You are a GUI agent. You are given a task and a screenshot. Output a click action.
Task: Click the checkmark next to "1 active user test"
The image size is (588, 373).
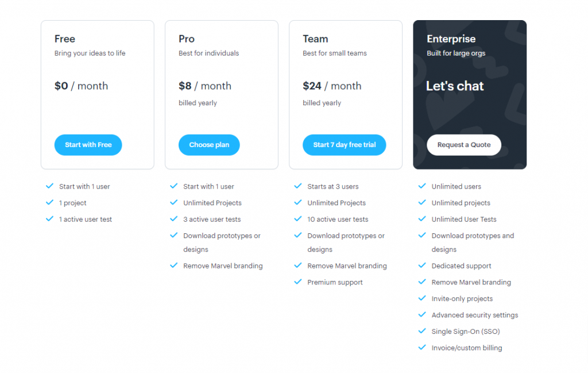pos(49,220)
